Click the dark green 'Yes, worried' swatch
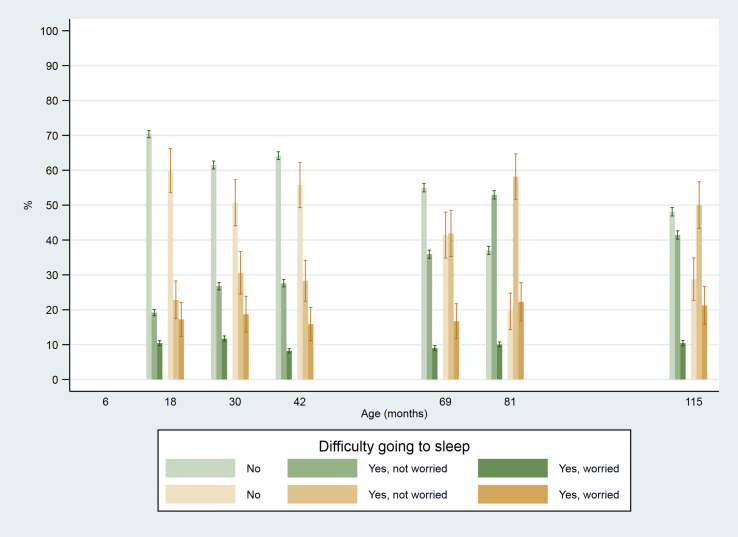This screenshot has height=537, width=738. tap(513, 468)
